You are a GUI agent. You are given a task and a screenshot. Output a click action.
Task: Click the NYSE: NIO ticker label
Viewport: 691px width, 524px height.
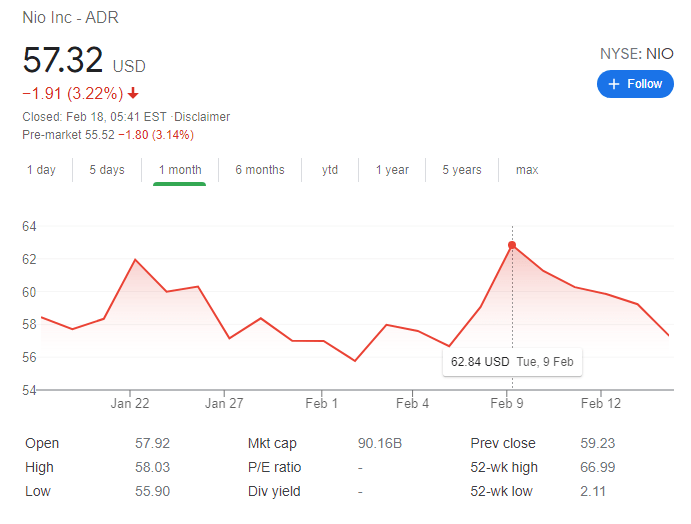637,54
